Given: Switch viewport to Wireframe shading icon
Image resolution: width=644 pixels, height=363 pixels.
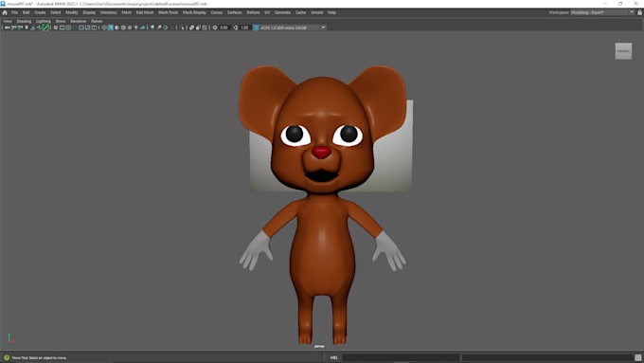Looking at the screenshot, I should pos(104,27).
